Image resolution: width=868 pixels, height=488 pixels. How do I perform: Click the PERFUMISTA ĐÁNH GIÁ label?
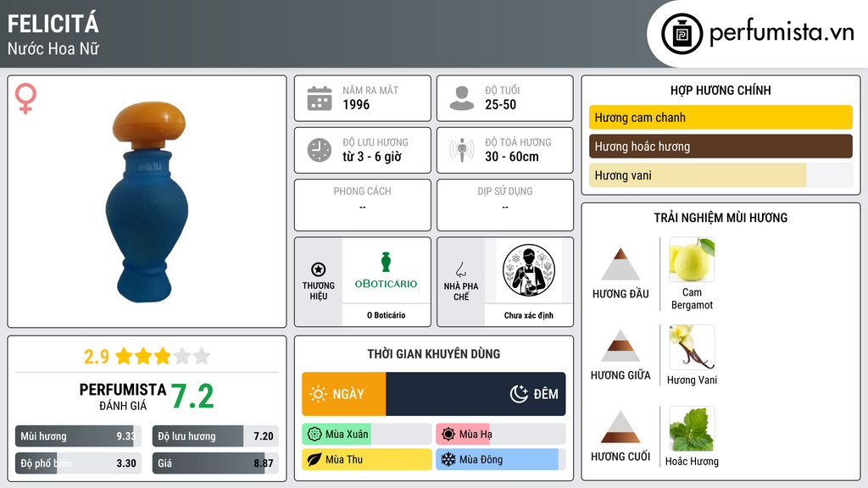click(x=123, y=396)
